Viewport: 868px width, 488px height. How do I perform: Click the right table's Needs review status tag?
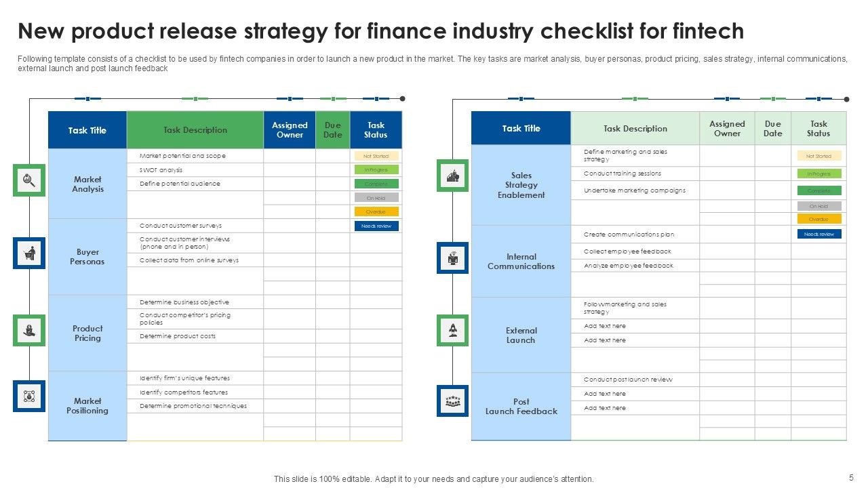tap(819, 234)
